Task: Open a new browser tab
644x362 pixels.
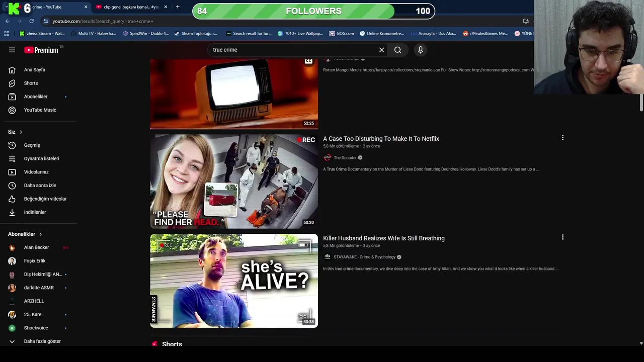Action: pyautogui.click(x=178, y=7)
